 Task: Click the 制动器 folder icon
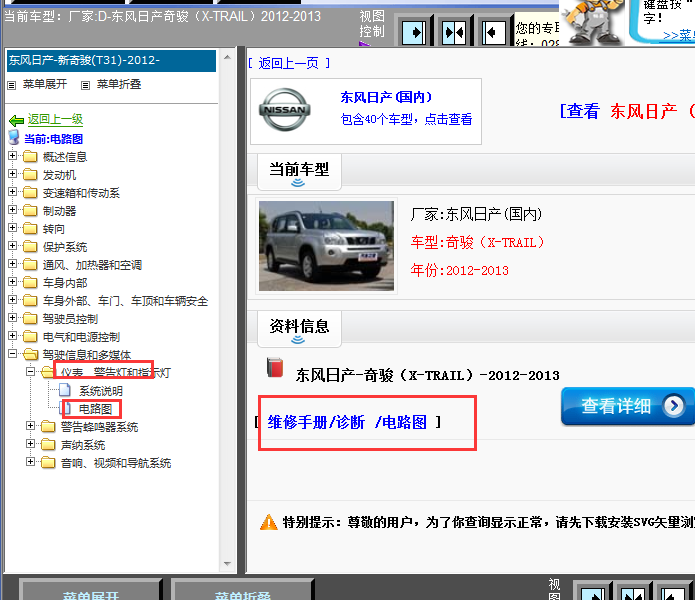(30, 210)
